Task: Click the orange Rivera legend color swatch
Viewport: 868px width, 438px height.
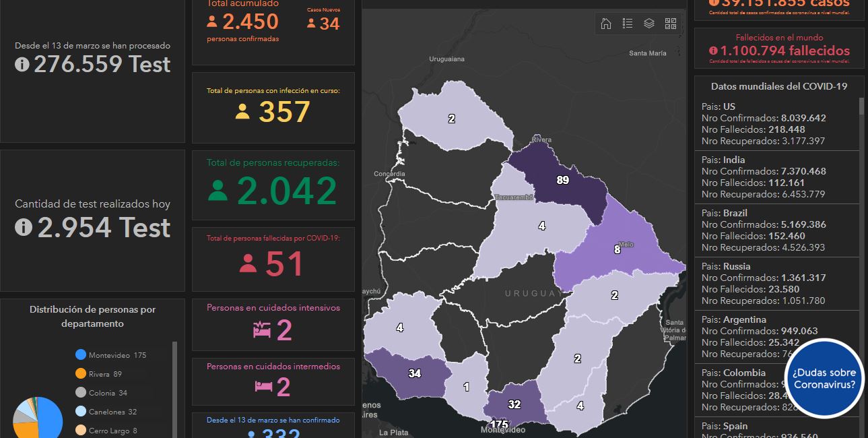Action: pos(81,374)
